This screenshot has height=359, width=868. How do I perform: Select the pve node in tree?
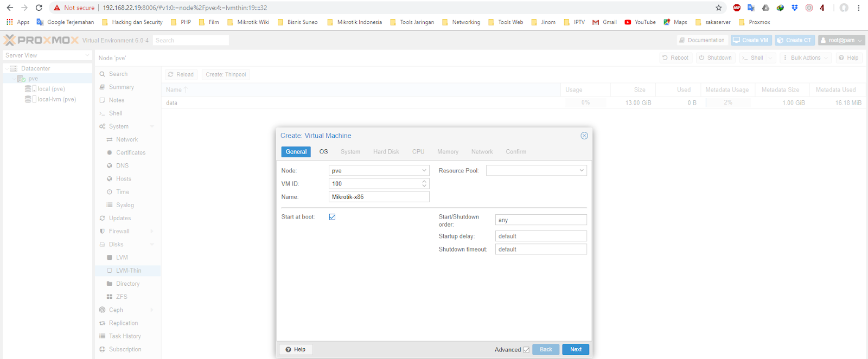33,79
